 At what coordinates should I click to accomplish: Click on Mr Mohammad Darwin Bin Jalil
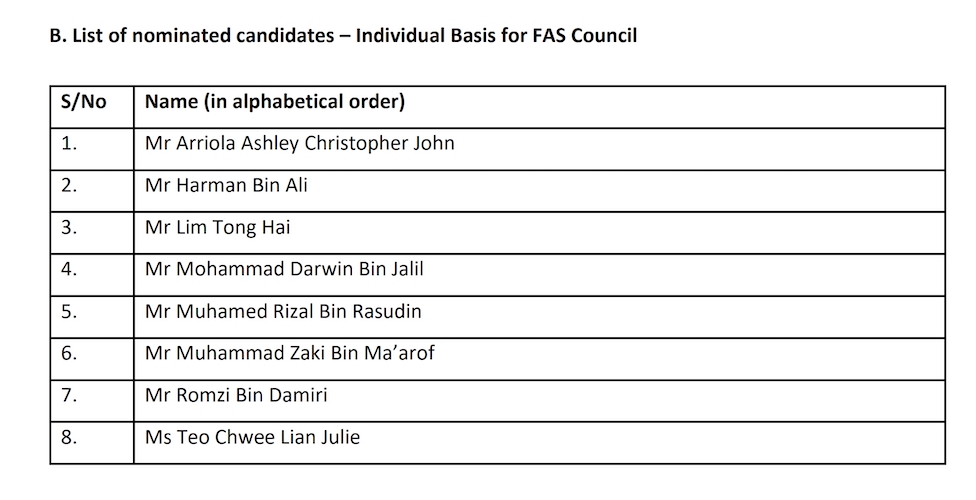pyautogui.click(x=284, y=270)
